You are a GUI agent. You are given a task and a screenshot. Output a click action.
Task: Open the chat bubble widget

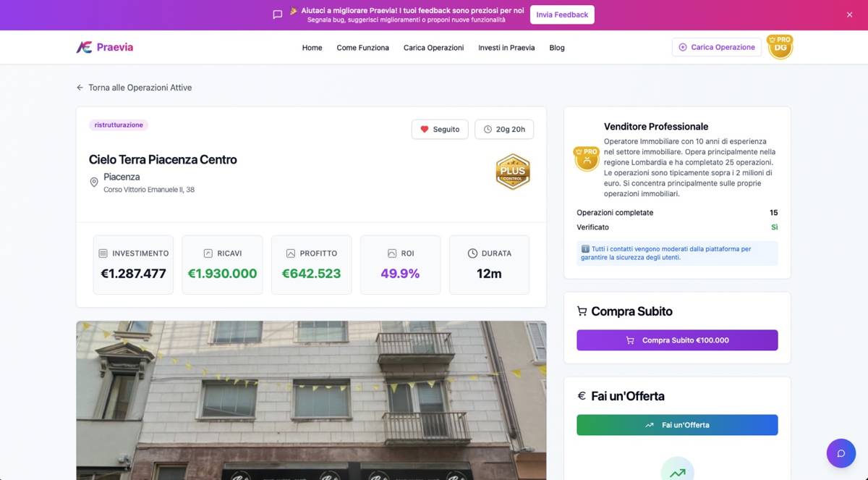click(x=841, y=453)
